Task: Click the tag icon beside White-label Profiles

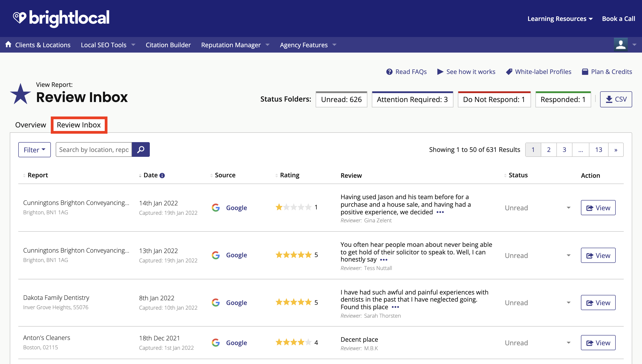Action: tap(509, 72)
